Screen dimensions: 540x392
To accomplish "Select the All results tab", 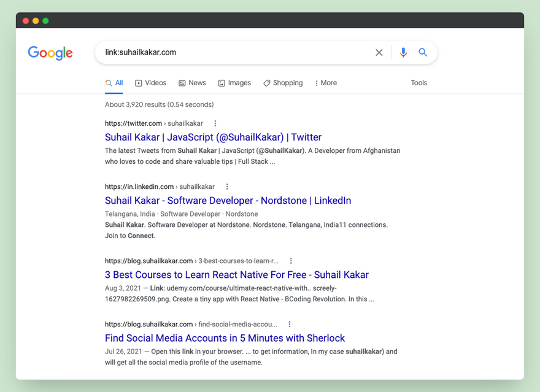I will (x=115, y=83).
